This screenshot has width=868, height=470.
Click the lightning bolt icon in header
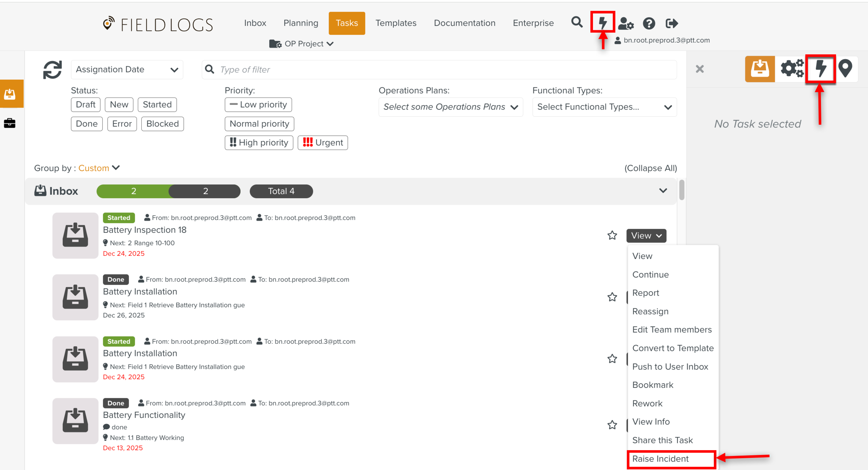pos(602,23)
